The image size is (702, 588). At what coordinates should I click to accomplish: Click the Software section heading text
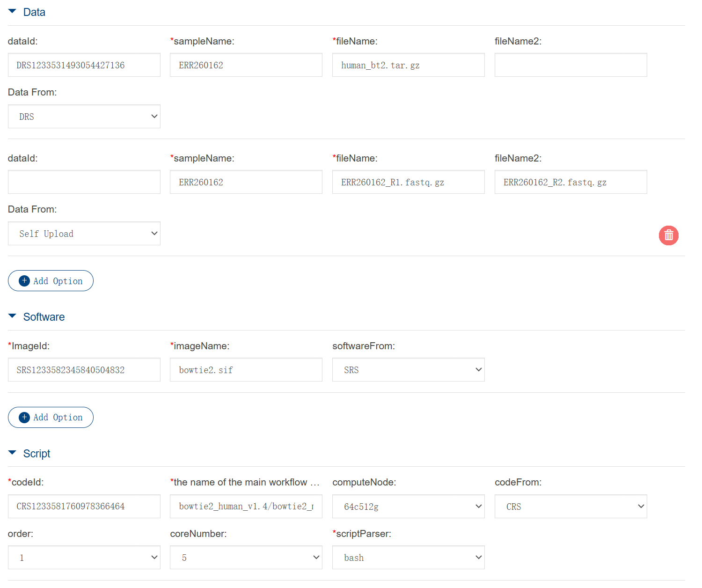(x=44, y=317)
